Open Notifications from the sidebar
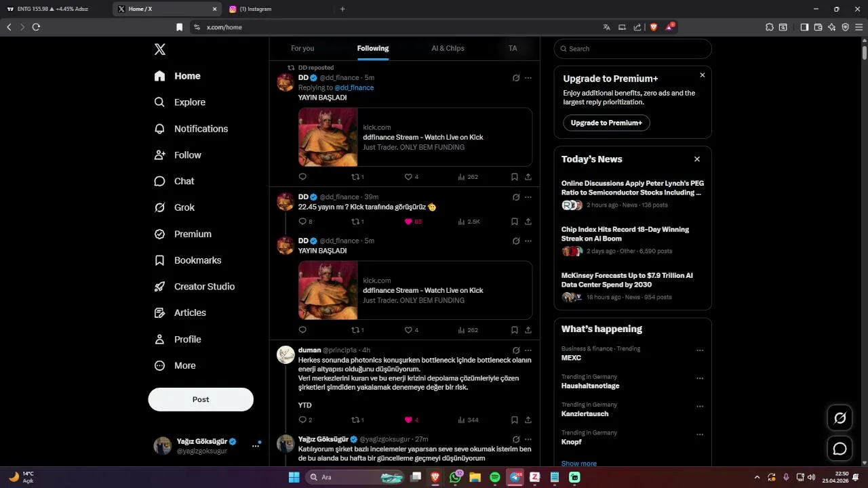This screenshot has width=868, height=488. click(x=191, y=129)
